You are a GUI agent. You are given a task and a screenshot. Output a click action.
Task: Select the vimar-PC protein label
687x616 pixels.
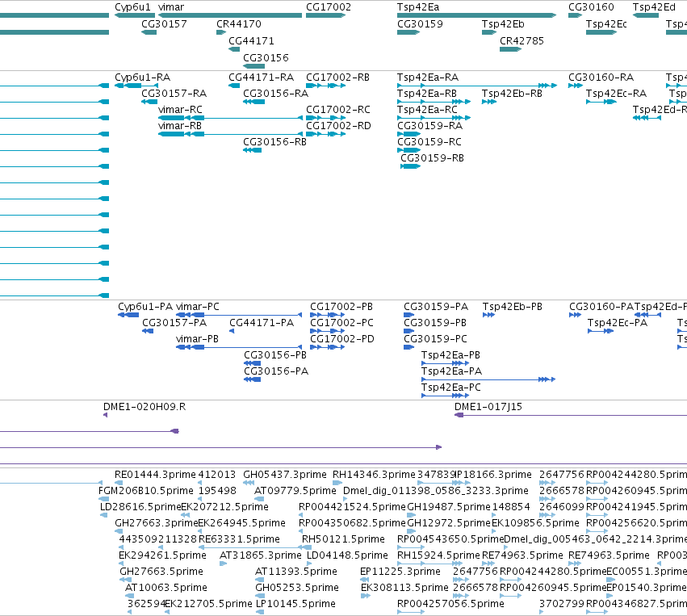click(197, 307)
